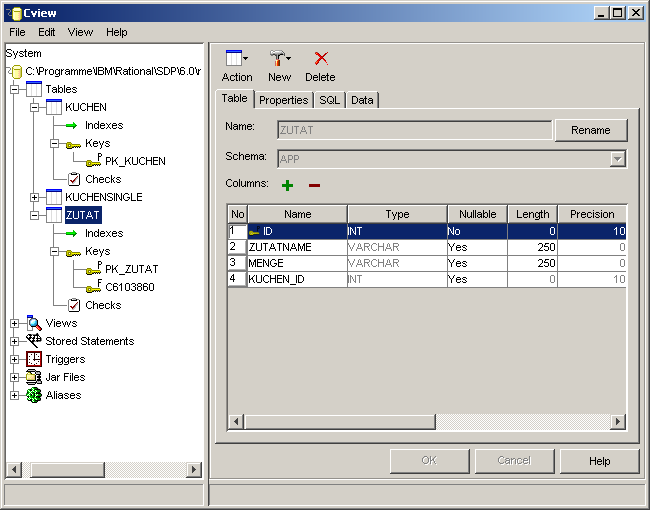The width and height of the screenshot is (650, 510).
Task: Click the ZUTAT table icon
Action: pyautogui.click(x=54, y=215)
